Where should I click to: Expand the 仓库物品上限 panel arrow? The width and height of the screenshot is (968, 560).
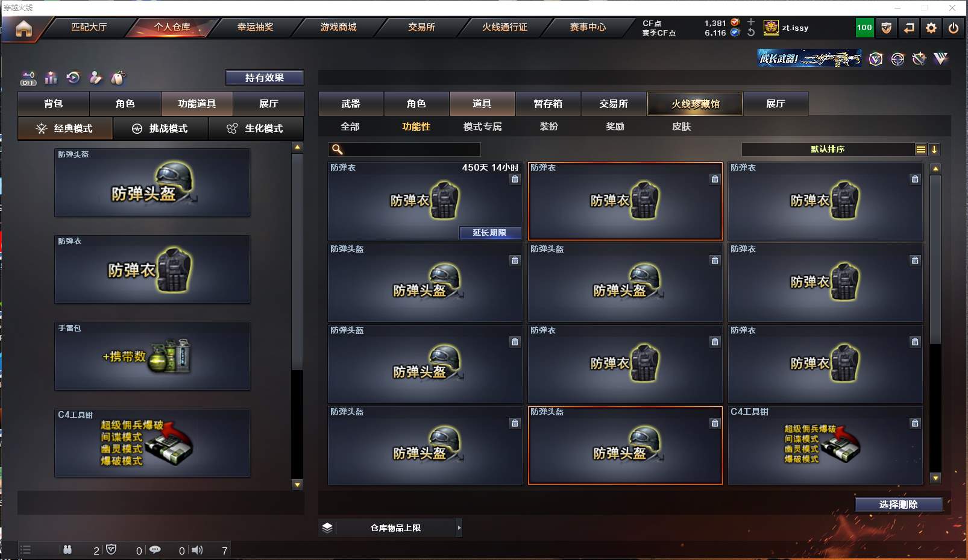459,528
